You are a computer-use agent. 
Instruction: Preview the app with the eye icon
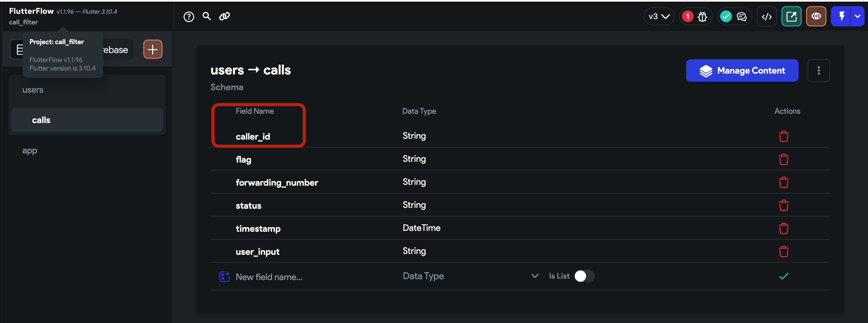[x=816, y=16]
